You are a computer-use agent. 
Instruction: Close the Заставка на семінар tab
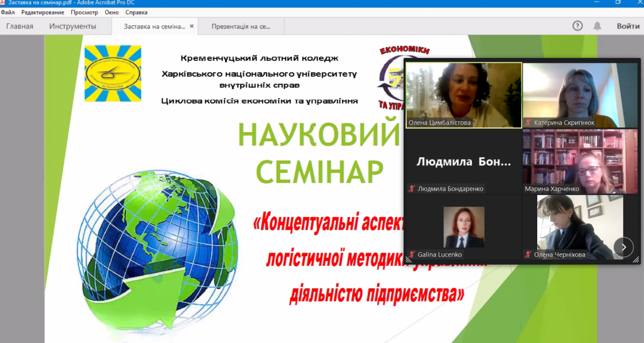[x=192, y=26]
